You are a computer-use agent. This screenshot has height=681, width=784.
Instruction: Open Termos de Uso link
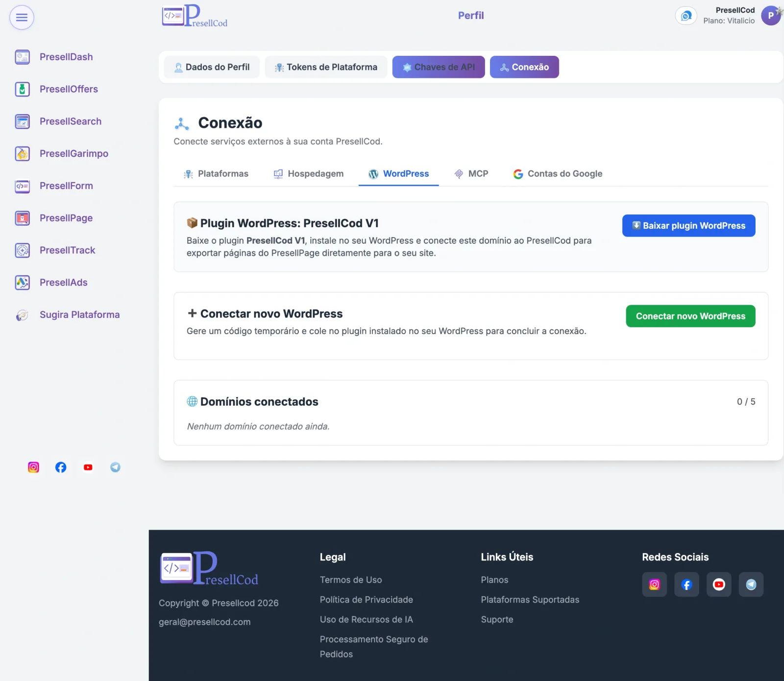pos(351,580)
